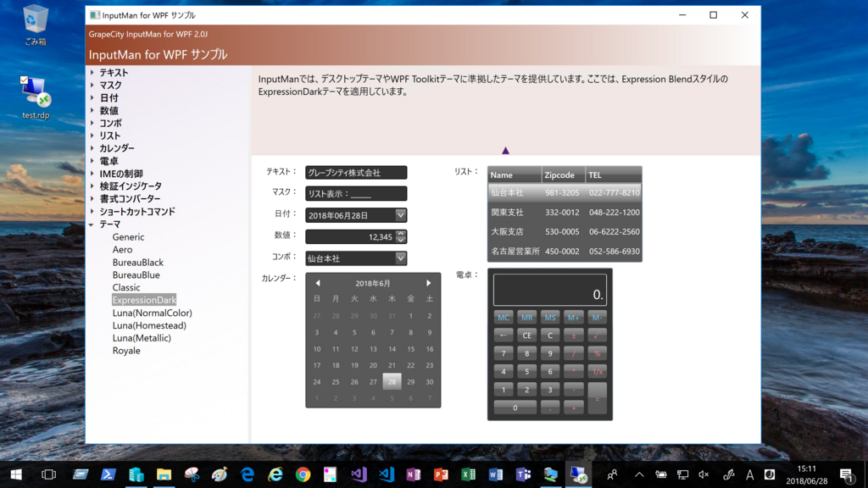Viewport: 868px width, 488px height.
Task: Select the Classic theme
Action: point(126,288)
